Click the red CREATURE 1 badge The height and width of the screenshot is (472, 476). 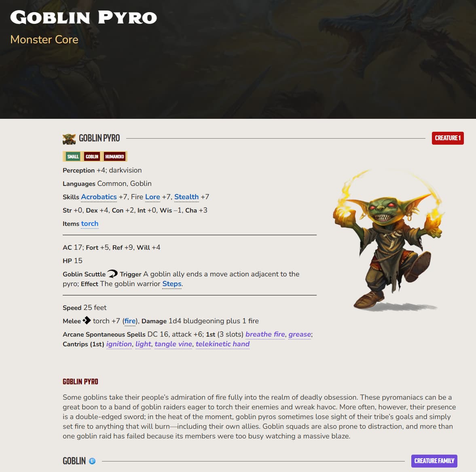(x=448, y=138)
